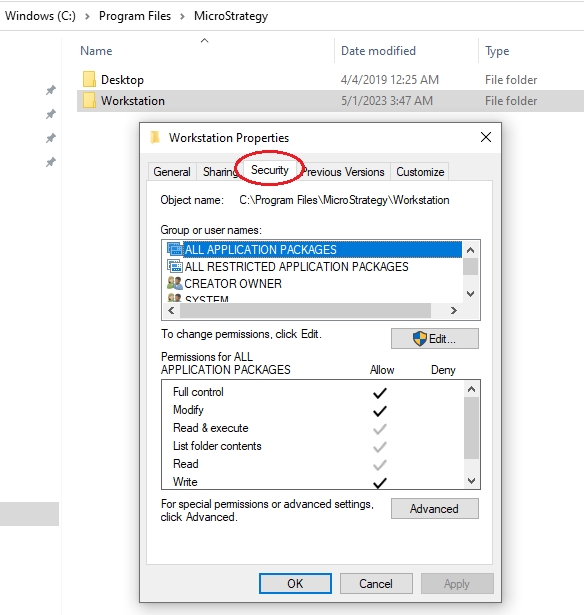Select the Workstation folder icon
The height and width of the screenshot is (615, 584).
tap(89, 100)
